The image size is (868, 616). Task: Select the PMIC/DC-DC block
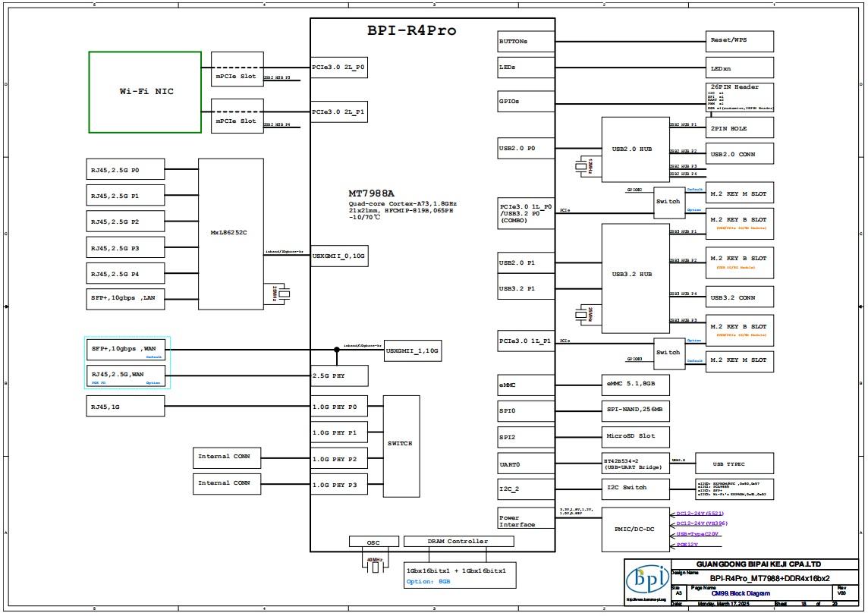tap(636, 529)
